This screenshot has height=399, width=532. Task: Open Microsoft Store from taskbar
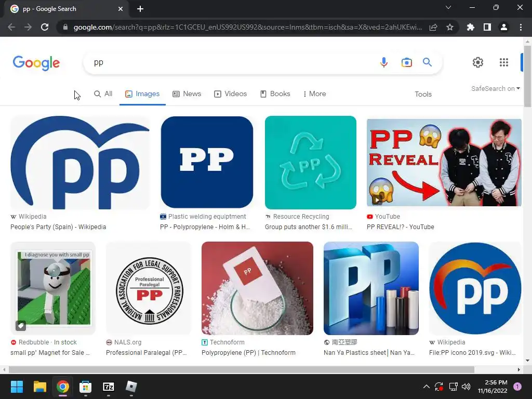(86, 387)
